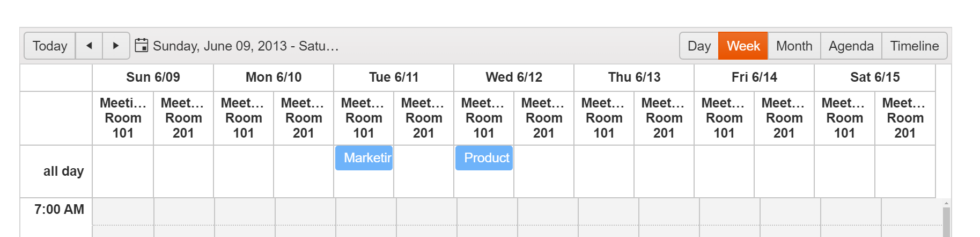Viewport: 980px width, 237px height.
Task: Open the Agenda view
Action: tap(851, 46)
